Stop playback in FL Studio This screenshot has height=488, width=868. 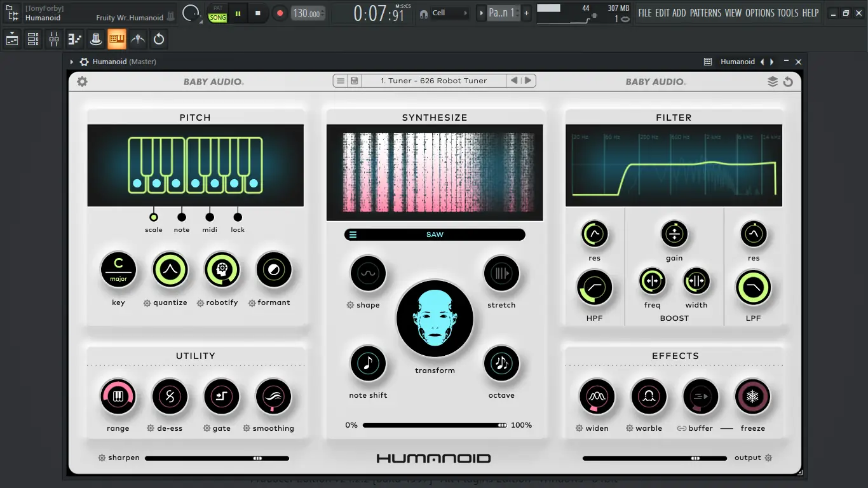click(257, 13)
